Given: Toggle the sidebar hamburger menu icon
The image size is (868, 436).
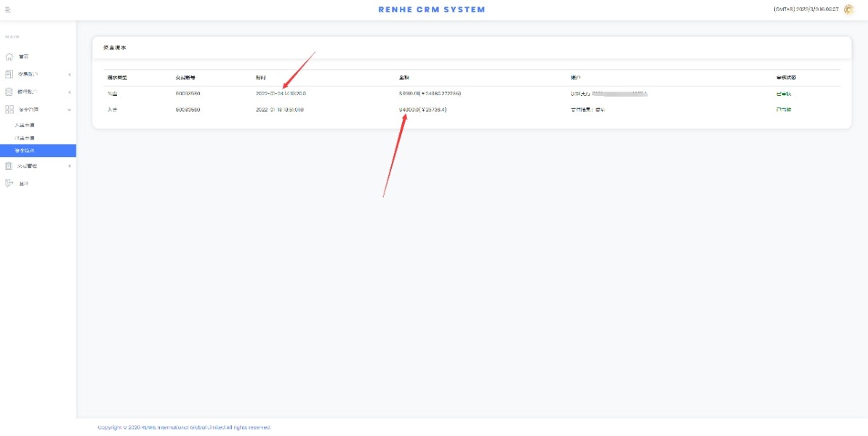Looking at the screenshot, I should click(8, 9).
